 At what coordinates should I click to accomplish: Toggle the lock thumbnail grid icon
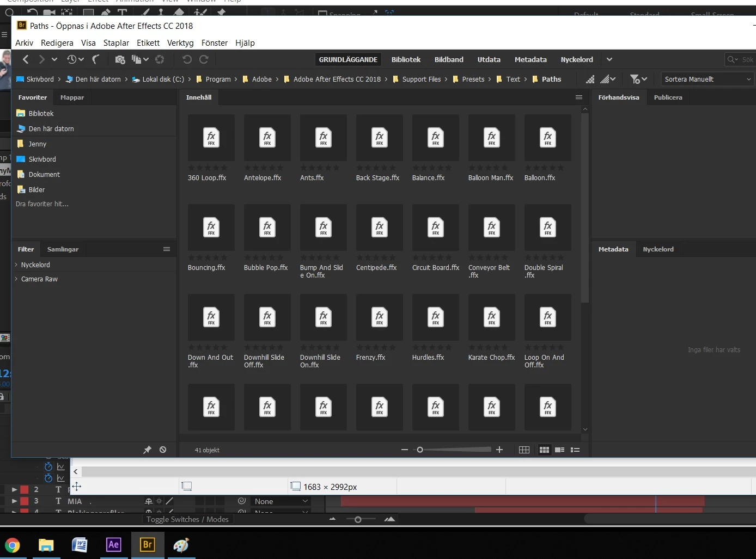coord(524,450)
